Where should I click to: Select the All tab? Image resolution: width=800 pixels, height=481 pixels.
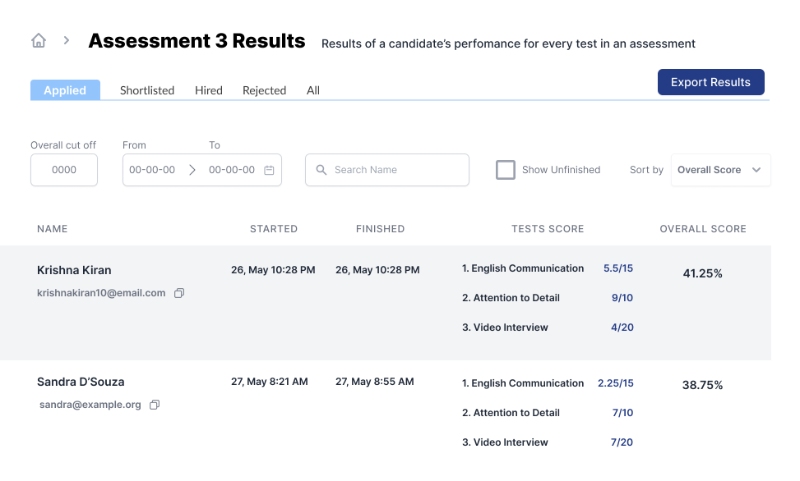click(313, 90)
